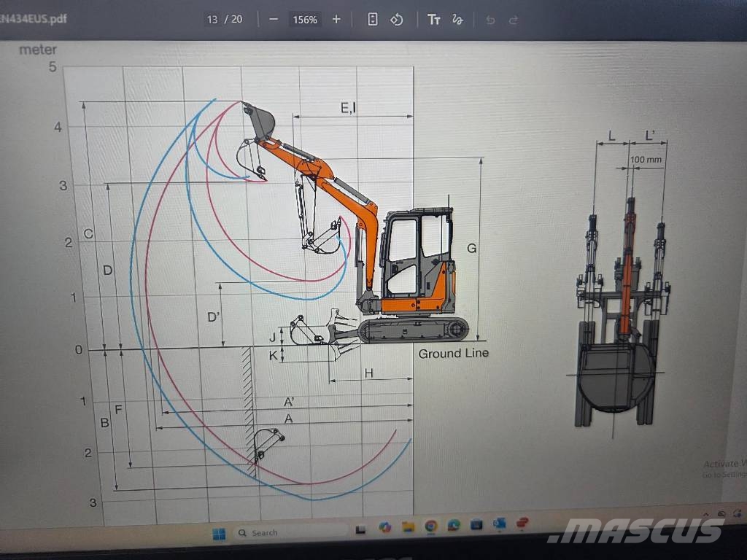Click the D' label near ground line
The width and height of the screenshot is (747, 560).
pyautogui.click(x=214, y=316)
